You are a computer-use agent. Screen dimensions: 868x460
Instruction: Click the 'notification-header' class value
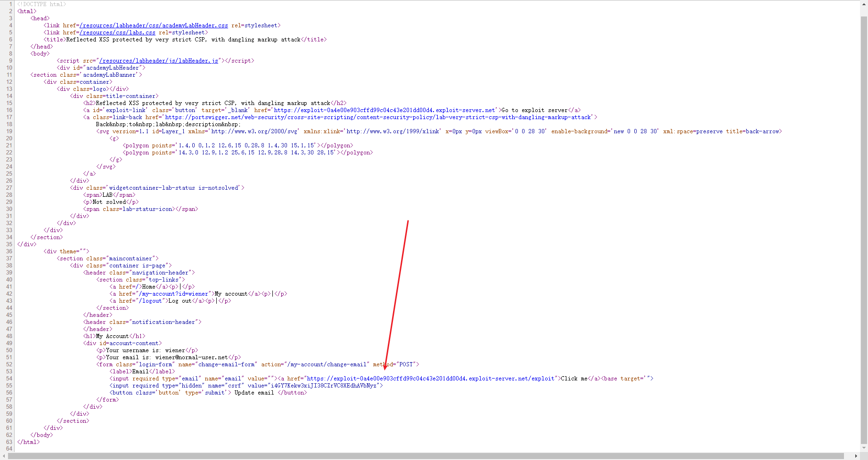coord(164,322)
